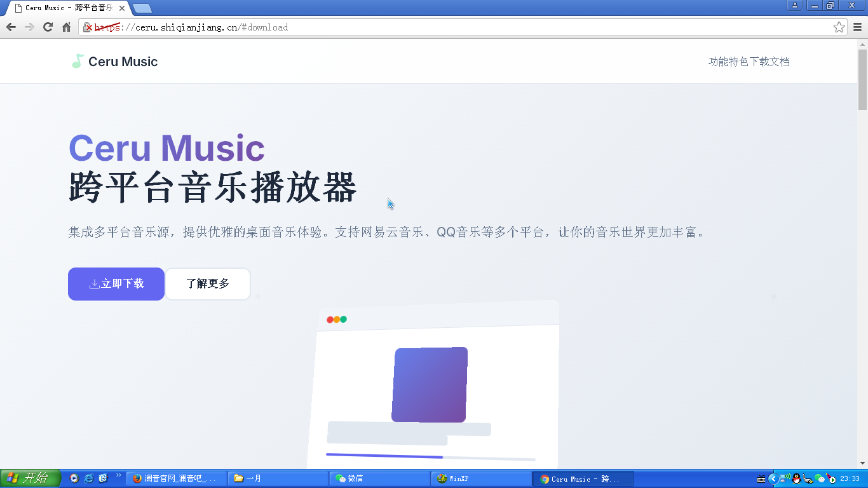
Task: Click the 了解更多 button
Action: pos(208,284)
